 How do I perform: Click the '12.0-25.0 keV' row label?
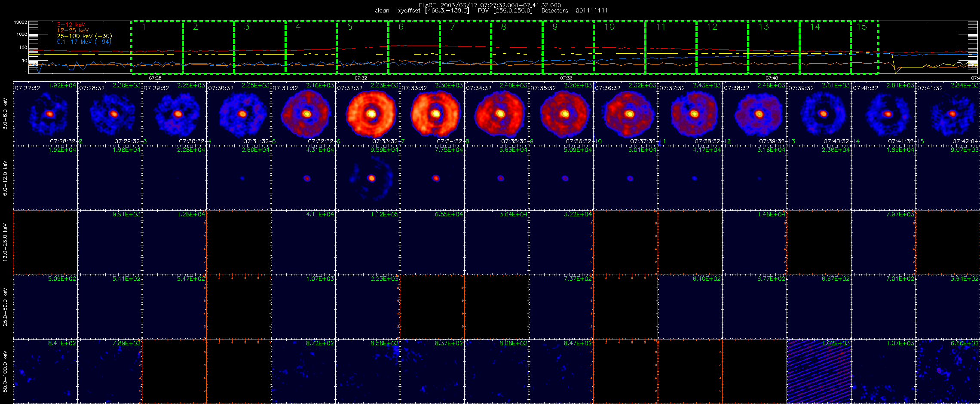[x=5, y=242]
